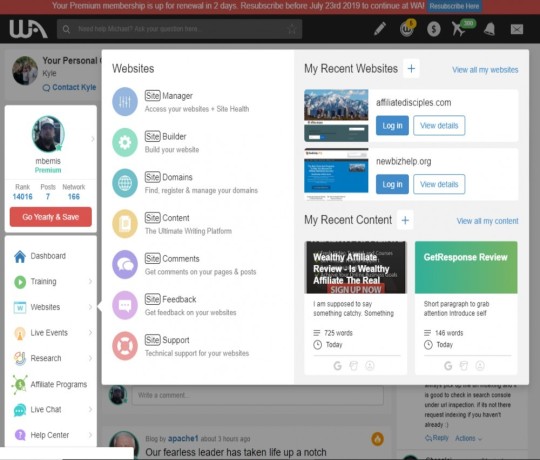Click the Research icon in sidebar
The height and width of the screenshot is (460, 540).
[x=20, y=358]
